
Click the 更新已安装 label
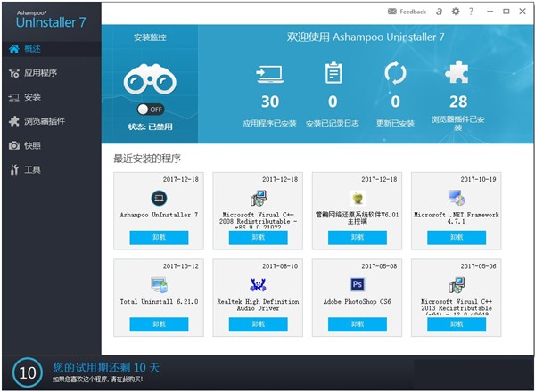pyautogui.click(x=395, y=124)
